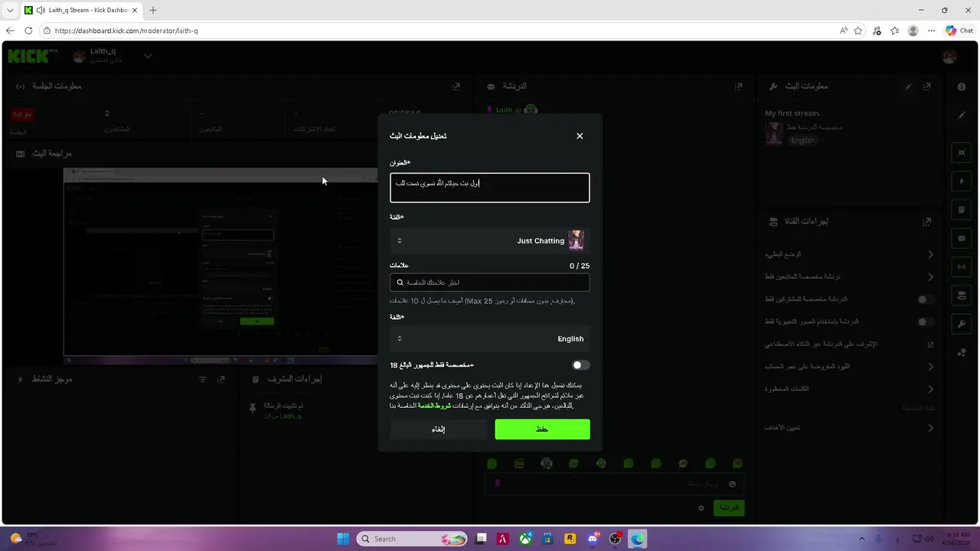Click the English language tag in stream info
The image size is (980, 551).
[x=802, y=141]
